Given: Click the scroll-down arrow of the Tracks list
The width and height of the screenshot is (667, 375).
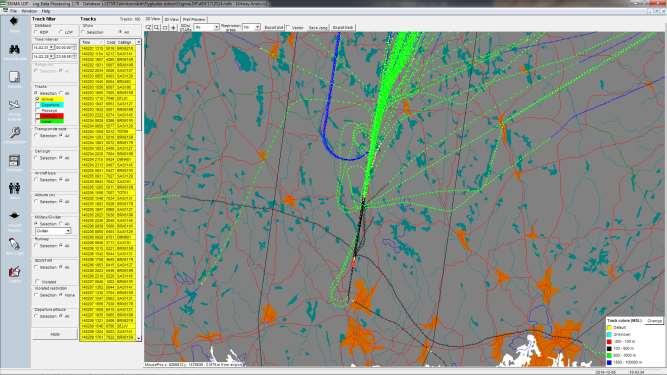Looking at the screenshot, I should [138, 338].
